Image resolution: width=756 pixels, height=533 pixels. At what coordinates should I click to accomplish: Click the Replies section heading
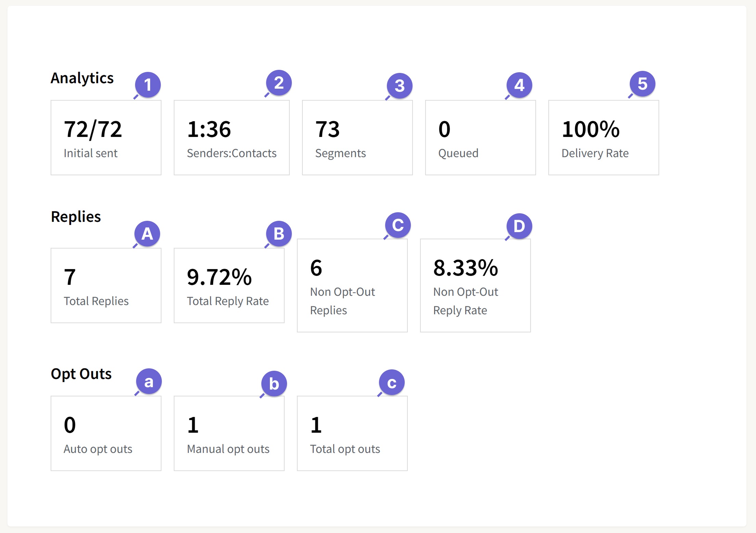pos(76,216)
